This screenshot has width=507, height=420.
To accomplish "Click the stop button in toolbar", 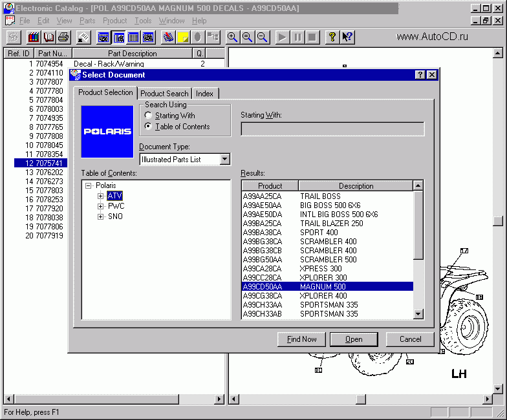I will click(x=312, y=37).
